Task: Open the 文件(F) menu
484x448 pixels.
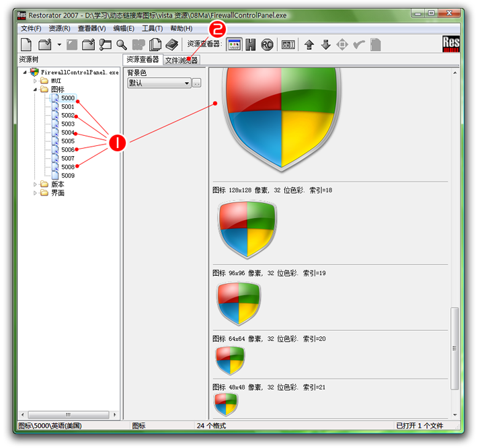Action: pyautogui.click(x=31, y=28)
